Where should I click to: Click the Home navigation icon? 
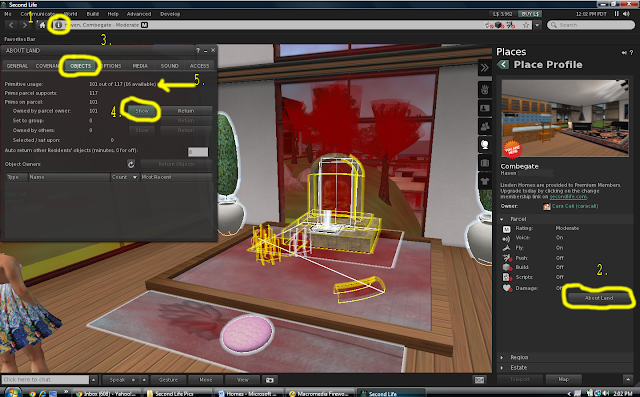(42, 25)
